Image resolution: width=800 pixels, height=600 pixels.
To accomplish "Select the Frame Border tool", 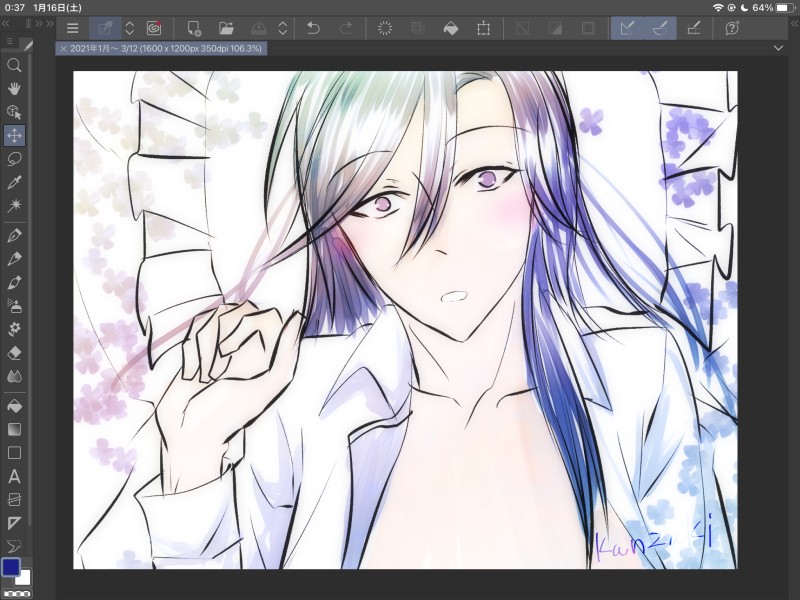I will tap(14, 500).
